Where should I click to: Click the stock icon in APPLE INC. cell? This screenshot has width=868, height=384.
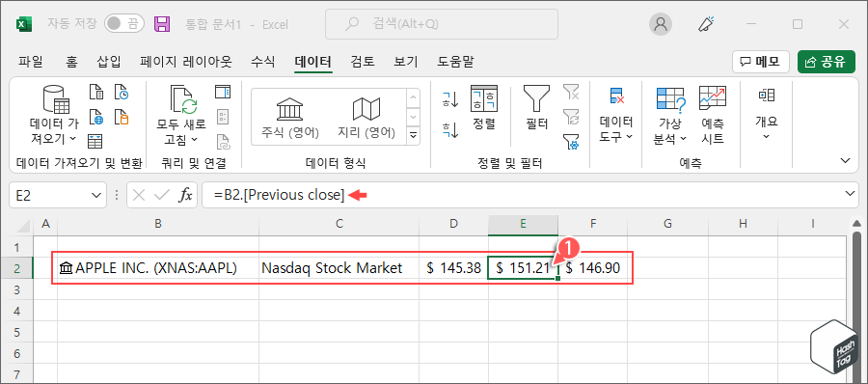tap(66, 269)
